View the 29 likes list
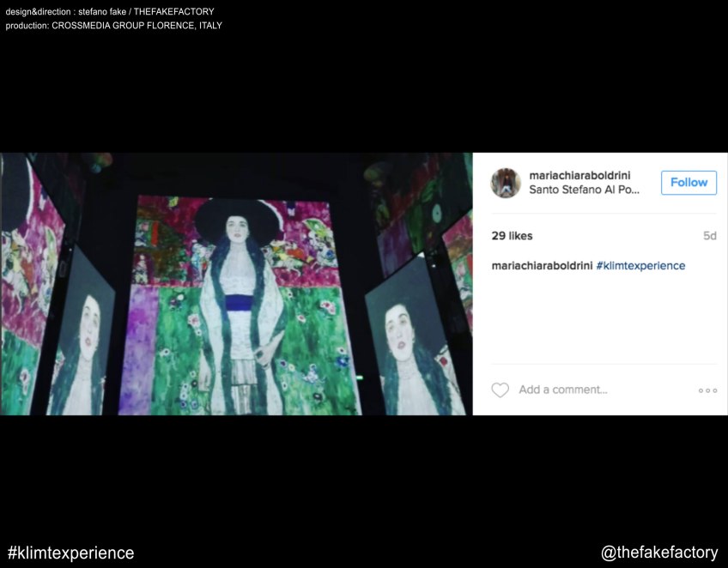This screenshot has width=728, height=568. click(x=512, y=236)
